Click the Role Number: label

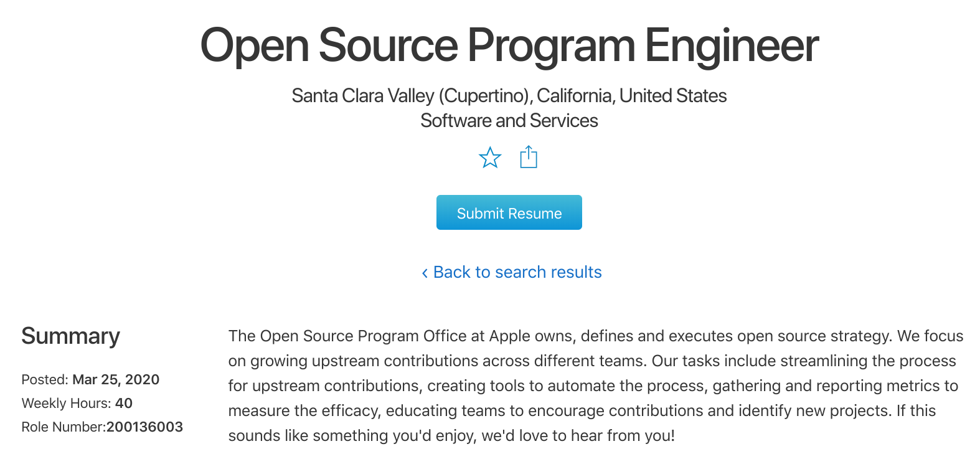pyautogui.click(x=64, y=427)
